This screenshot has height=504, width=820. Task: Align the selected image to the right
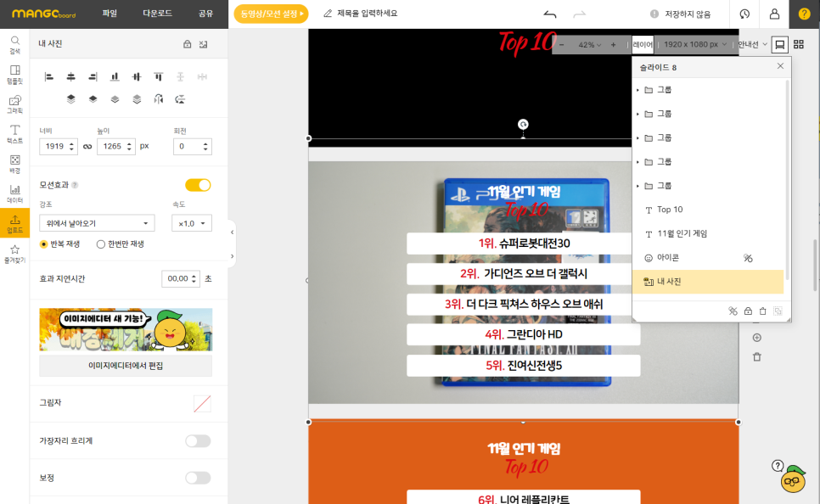coord(93,77)
